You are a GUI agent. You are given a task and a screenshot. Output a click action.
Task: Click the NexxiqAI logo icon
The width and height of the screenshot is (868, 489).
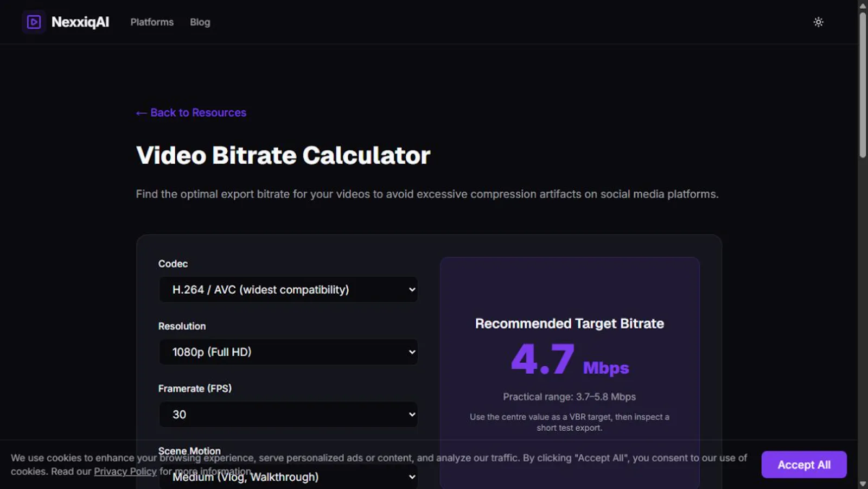34,22
